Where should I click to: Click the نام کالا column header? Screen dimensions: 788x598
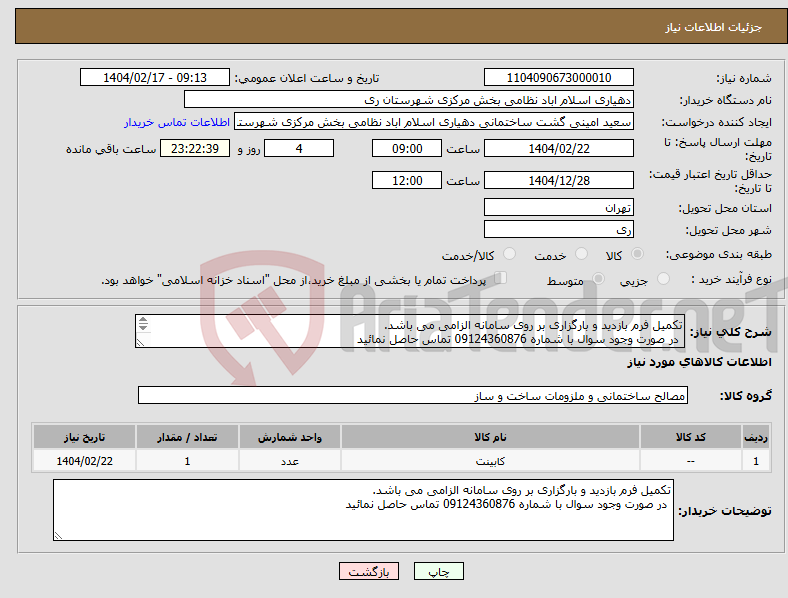click(490, 437)
